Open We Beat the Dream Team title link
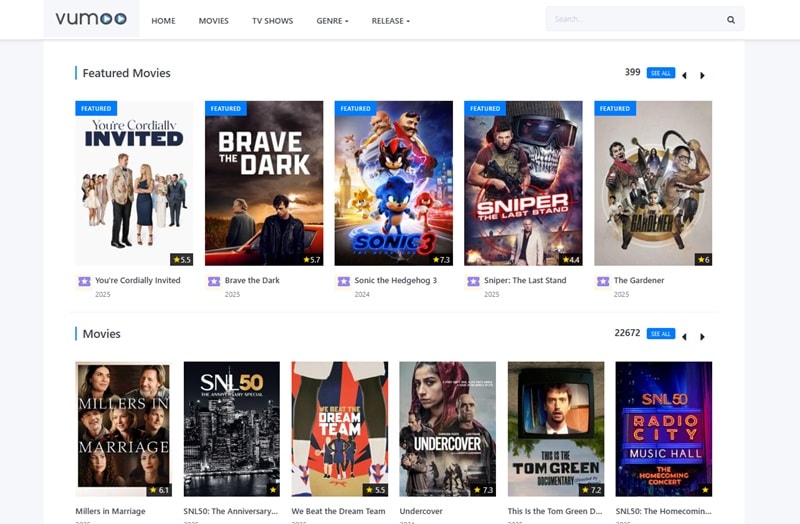The width and height of the screenshot is (800, 524). coord(338,511)
